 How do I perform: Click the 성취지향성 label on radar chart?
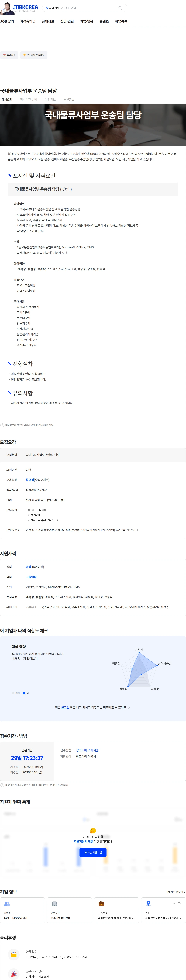(x=164, y=663)
